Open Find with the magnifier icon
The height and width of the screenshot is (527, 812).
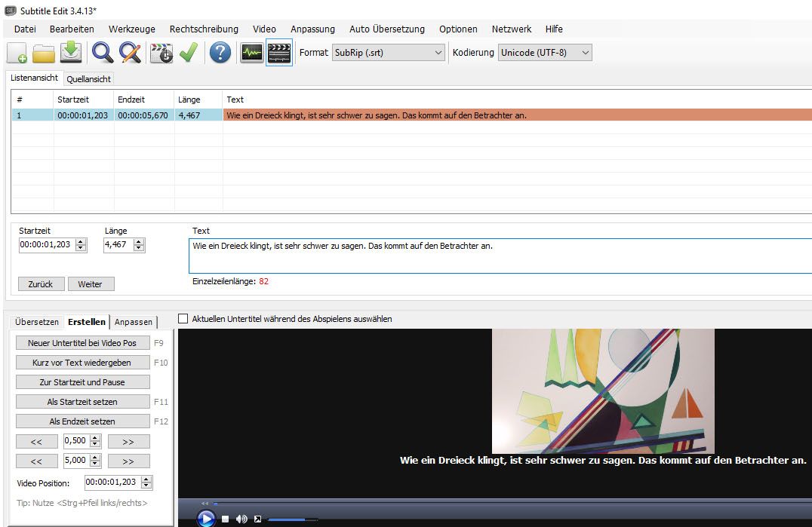tap(102, 53)
